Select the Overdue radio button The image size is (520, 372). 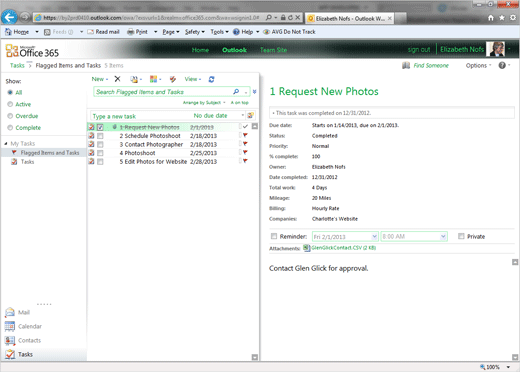10,116
